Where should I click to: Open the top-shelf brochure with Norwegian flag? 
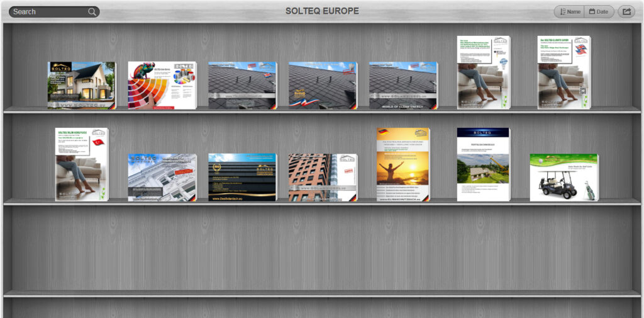[564, 72]
